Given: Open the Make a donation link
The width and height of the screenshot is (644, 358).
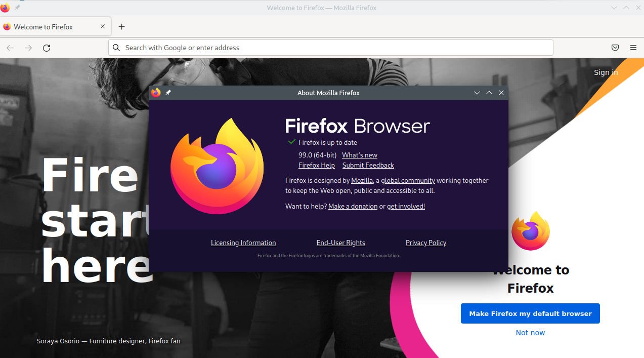Looking at the screenshot, I should pos(353,206).
